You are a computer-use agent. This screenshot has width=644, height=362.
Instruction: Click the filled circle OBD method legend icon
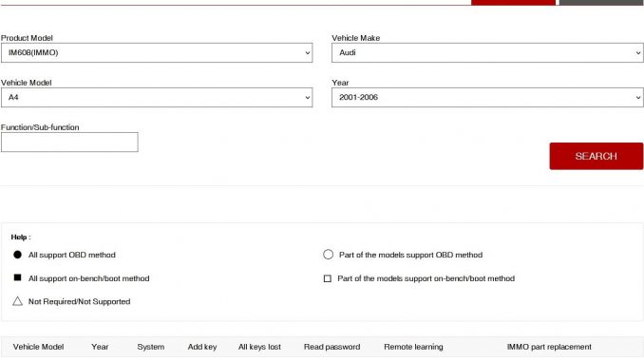[17, 255]
